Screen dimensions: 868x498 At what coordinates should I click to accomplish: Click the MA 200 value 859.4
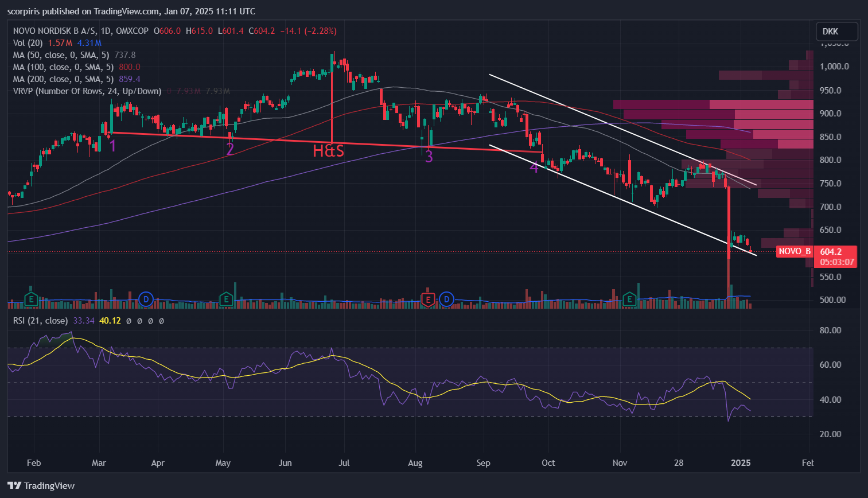coord(130,79)
